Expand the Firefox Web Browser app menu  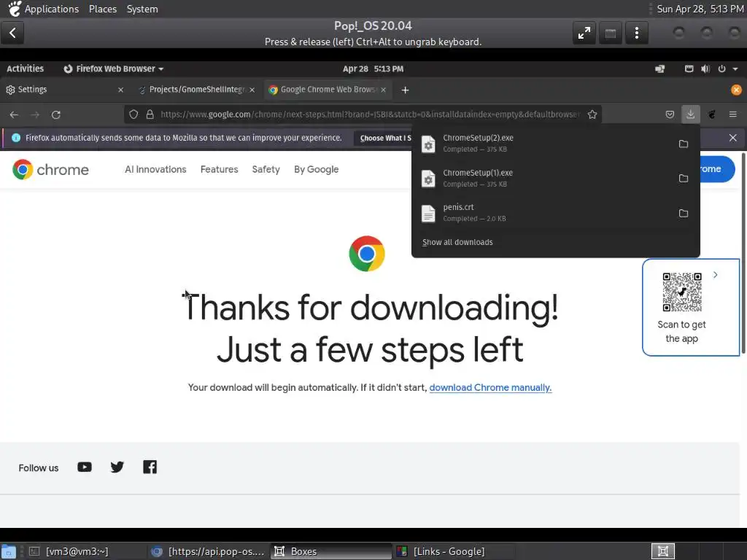[113, 69]
